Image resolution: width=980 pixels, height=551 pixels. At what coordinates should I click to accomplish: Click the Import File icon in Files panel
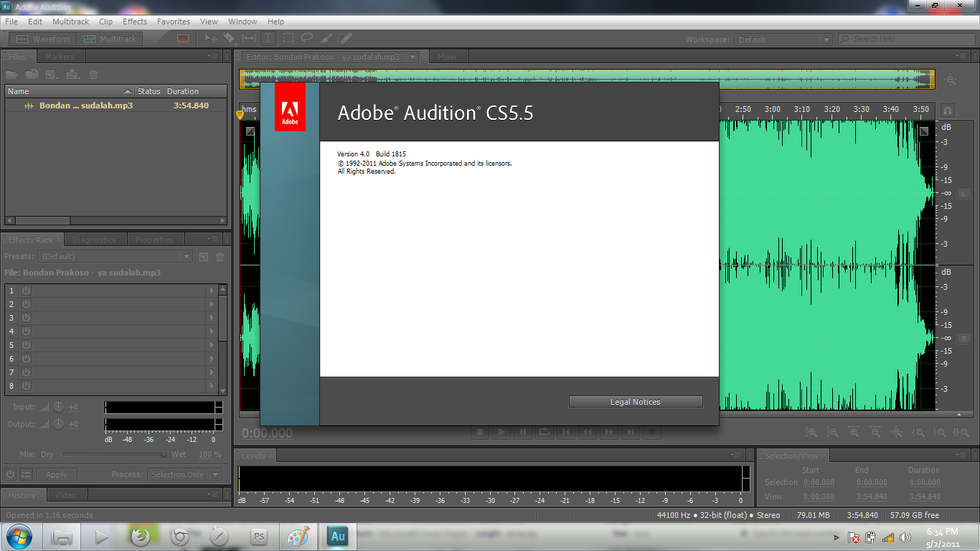pyautogui.click(x=32, y=75)
